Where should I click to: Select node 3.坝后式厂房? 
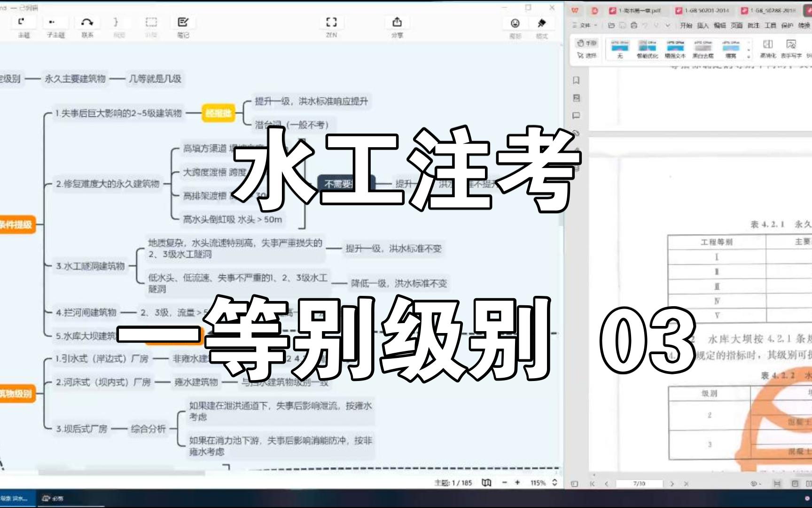coord(81,429)
